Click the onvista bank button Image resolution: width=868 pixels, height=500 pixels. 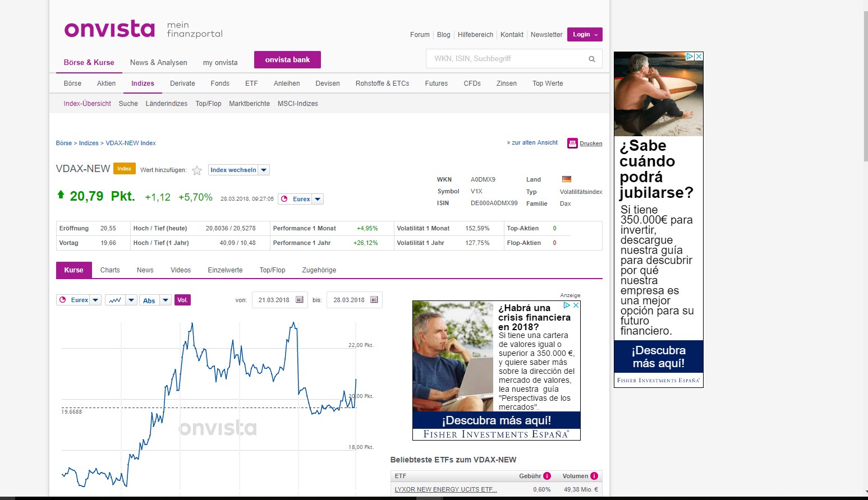point(287,60)
